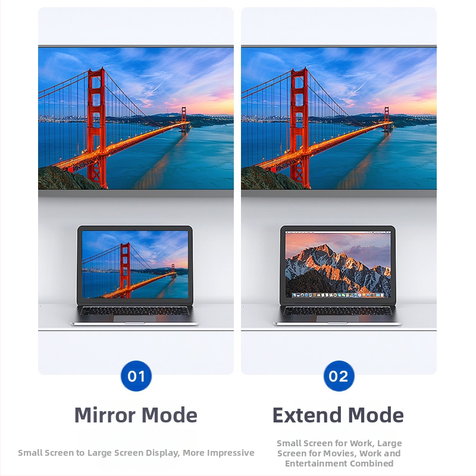Viewport: 476px width, 476px height.
Task: Click the Apple logo in laptop menu bar
Action: click(287, 232)
